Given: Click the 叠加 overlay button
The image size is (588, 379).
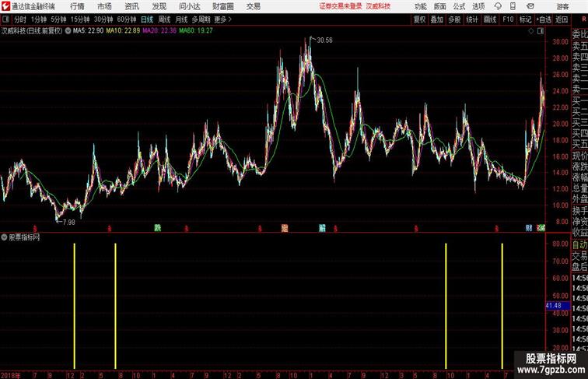Looking at the screenshot, I should coord(437,19).
